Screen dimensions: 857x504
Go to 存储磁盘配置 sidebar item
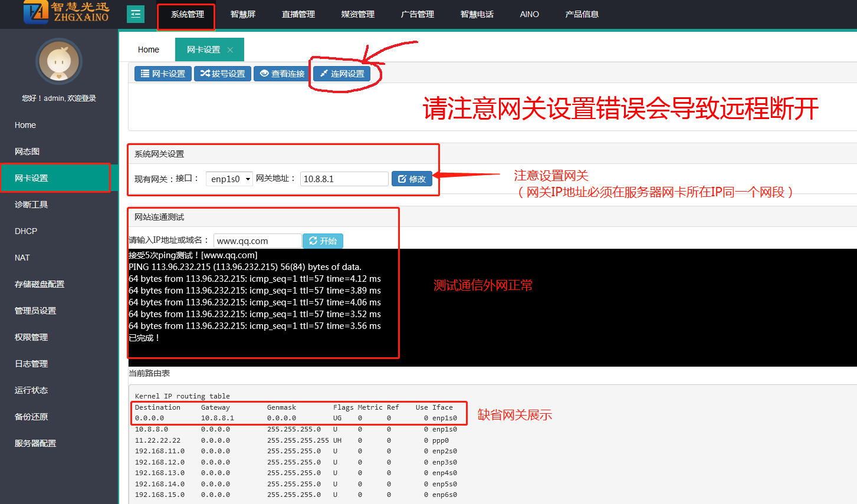[x=40, y=284]
